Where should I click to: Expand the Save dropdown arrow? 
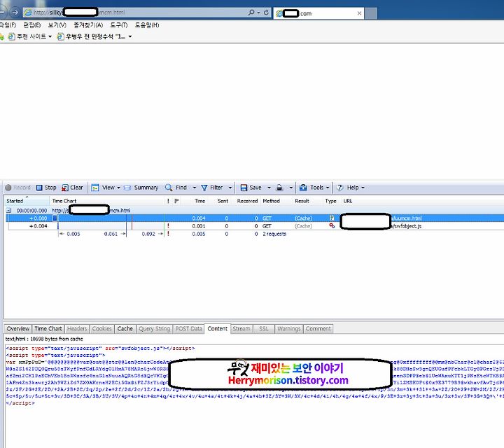tap(269, 188)
